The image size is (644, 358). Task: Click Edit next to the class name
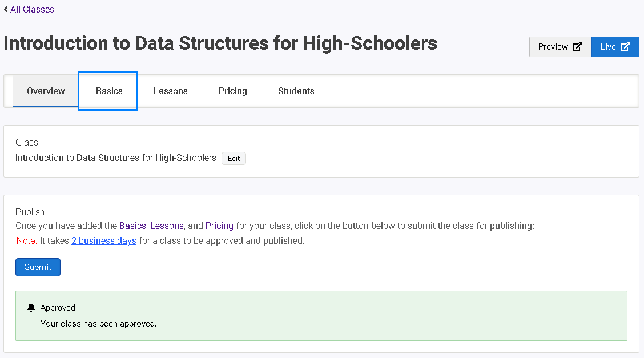point(234,159)
